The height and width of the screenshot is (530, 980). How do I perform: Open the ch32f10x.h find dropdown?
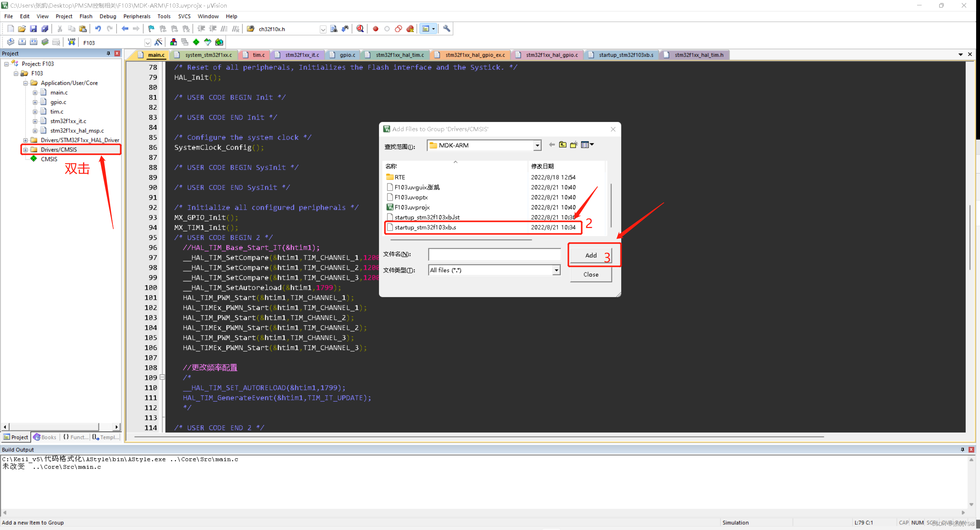(x=323, y=29)
